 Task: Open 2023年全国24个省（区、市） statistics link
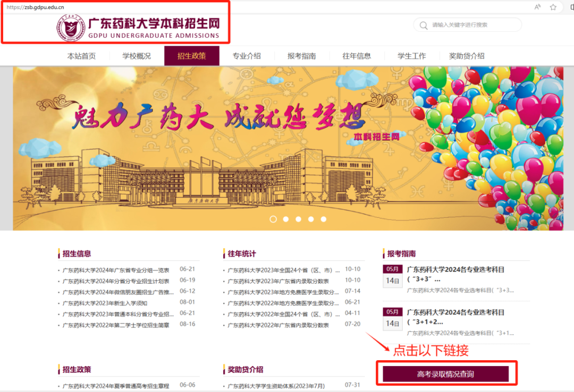pyautogui.click(x=284, y=270)
